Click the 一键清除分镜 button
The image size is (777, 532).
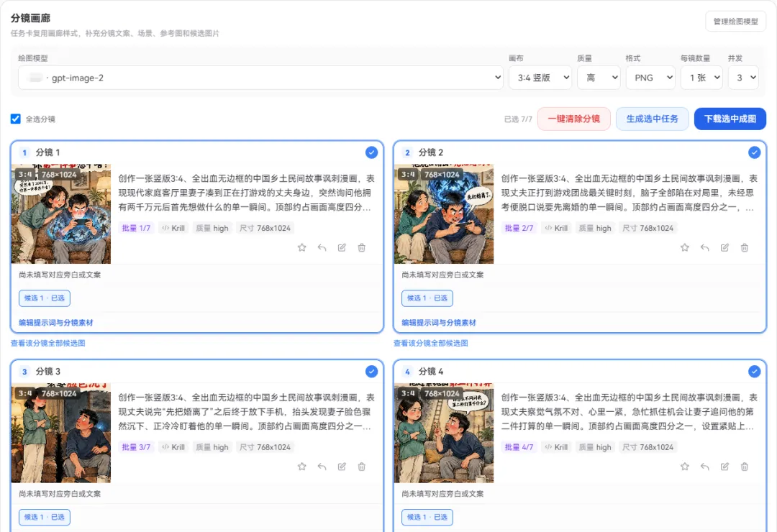[574, 119]
